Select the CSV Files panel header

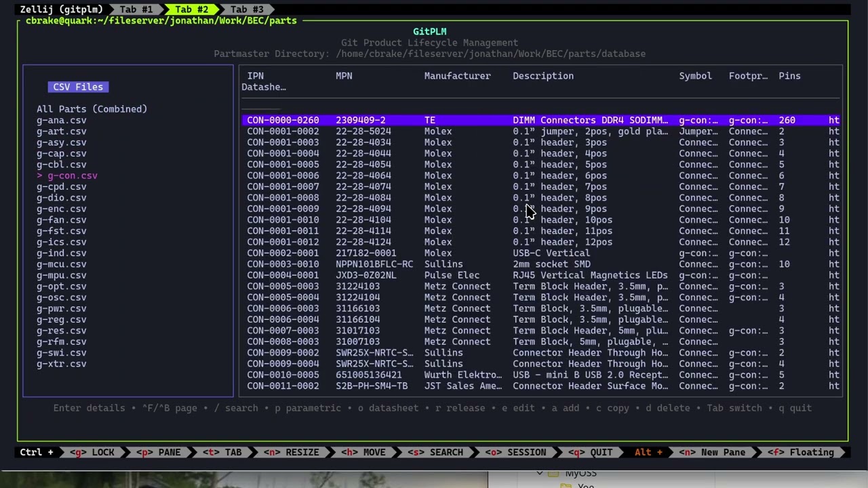tap(78, 87)
